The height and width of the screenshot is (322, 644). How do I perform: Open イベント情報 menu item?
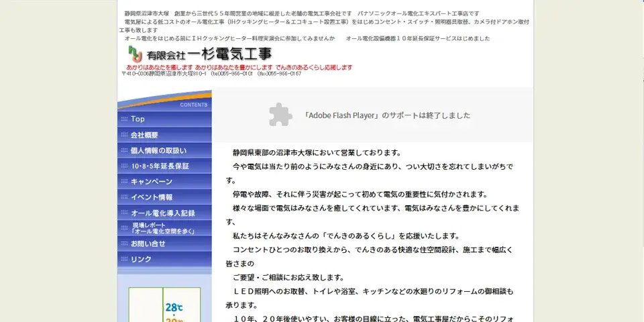(x=165, y=197)
